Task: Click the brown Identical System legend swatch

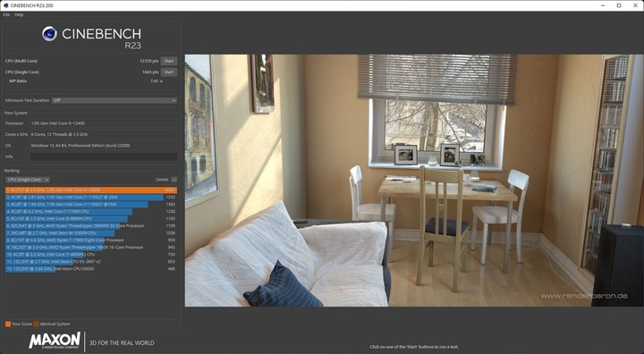Action: 36,324
